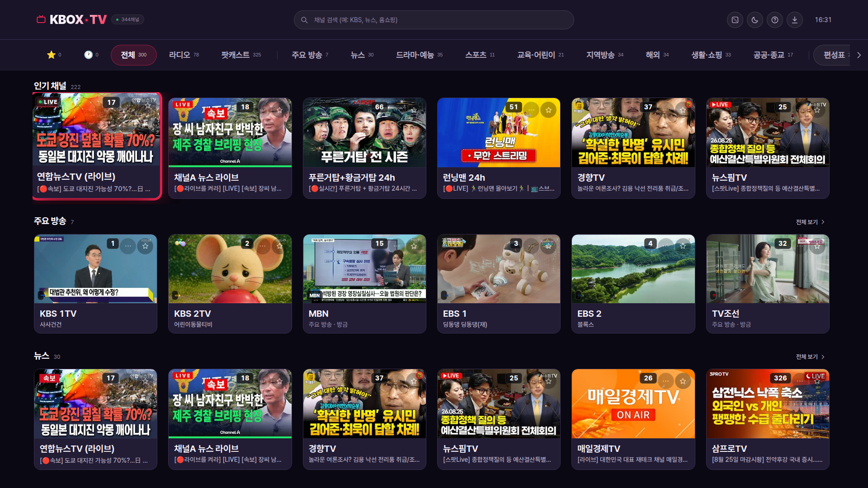Favorite the MBN channel with its star
This screenshot has width=868, height=488.
414,246
